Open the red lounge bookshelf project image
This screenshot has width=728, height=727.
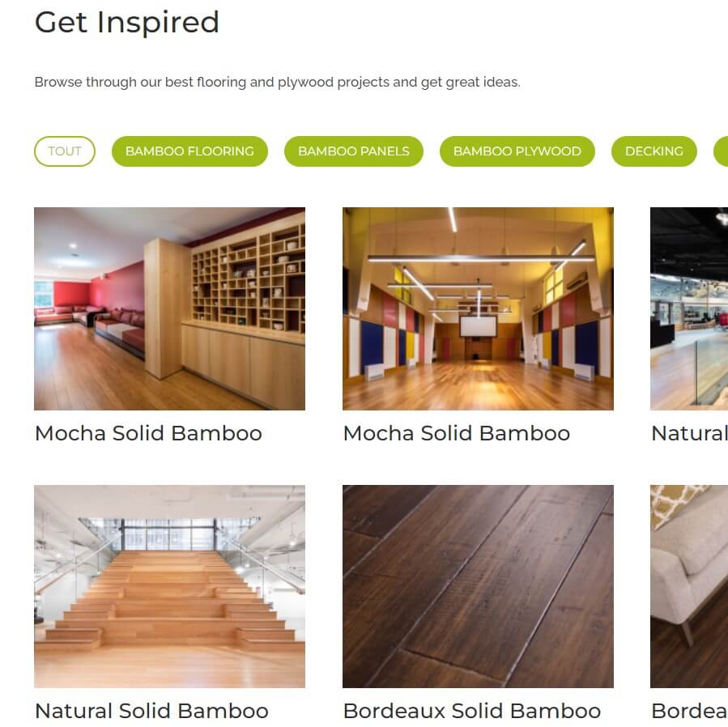[169, 308]
